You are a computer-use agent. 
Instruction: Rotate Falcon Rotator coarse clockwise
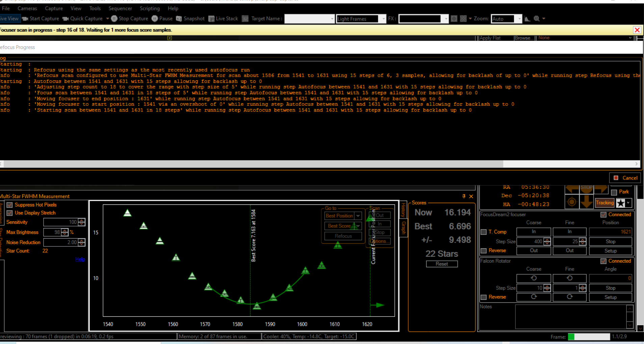(534, 297)
